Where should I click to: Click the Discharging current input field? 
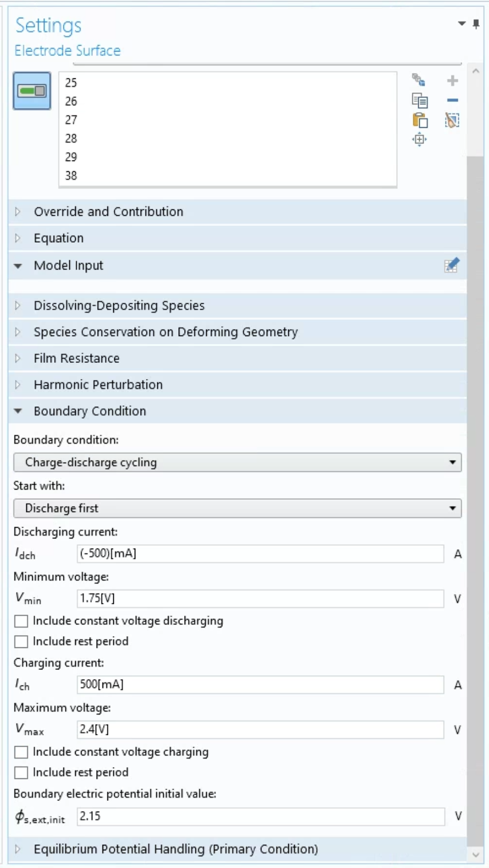tap(260, 553)
